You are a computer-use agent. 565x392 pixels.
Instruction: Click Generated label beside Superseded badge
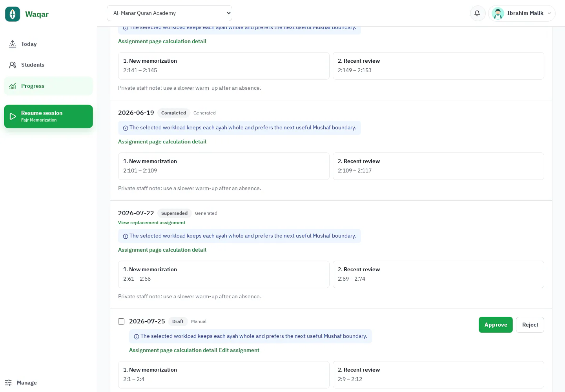(x=206, y=213)
